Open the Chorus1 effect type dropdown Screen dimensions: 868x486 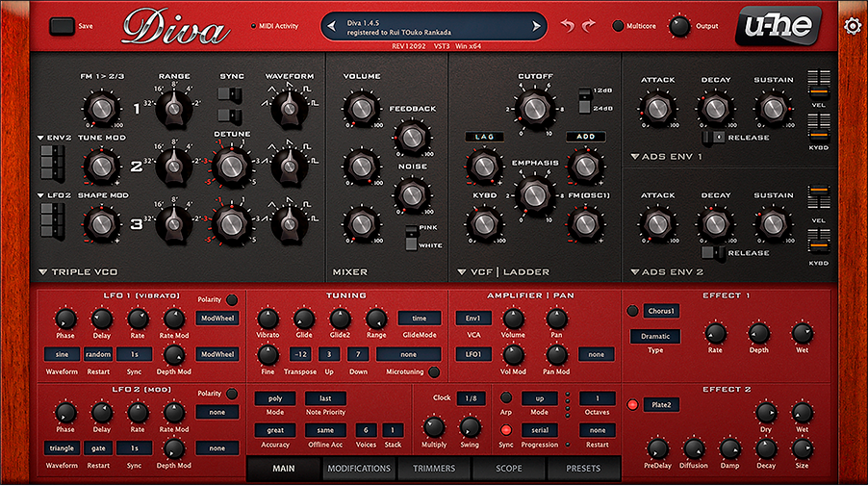tap(662, 311)
